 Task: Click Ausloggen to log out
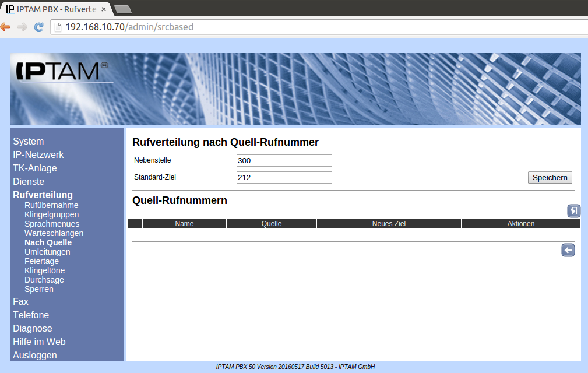pyautogui.click(x=35, y=355)
